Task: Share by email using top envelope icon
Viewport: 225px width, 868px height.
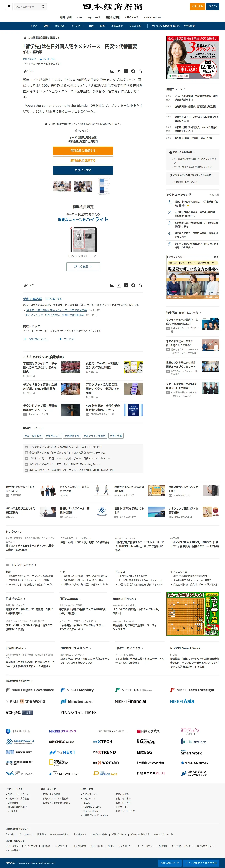Action: click(112, 71)
